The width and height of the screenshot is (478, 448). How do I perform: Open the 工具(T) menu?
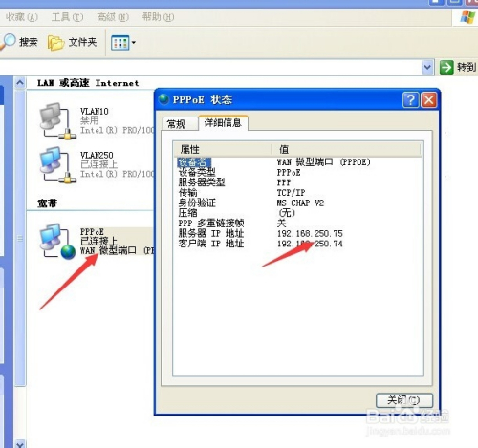pos(67,17)
